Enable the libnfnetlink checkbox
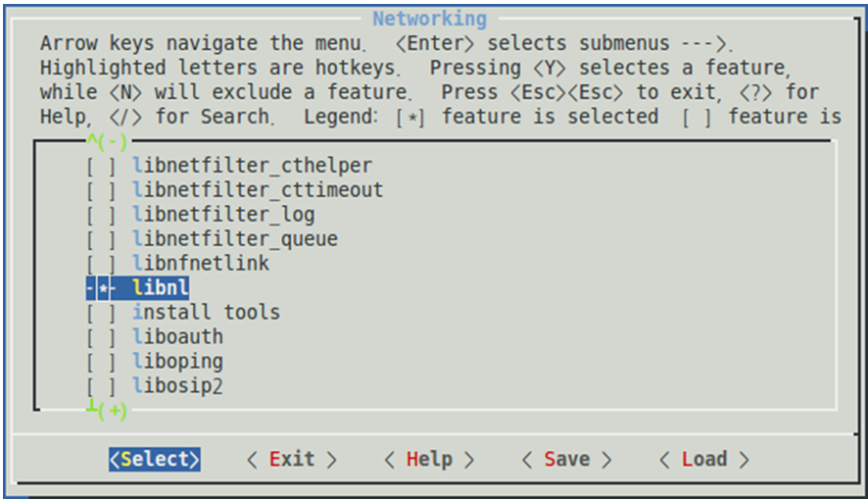Image resolution: width=868 pixels, height=500 pixels. [x=100, y=264]
